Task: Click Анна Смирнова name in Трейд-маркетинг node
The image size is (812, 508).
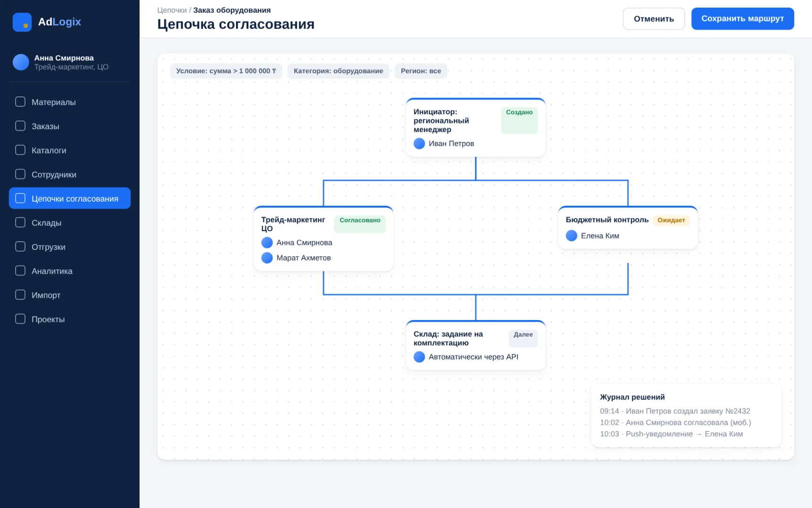Action: pos(304,243)
